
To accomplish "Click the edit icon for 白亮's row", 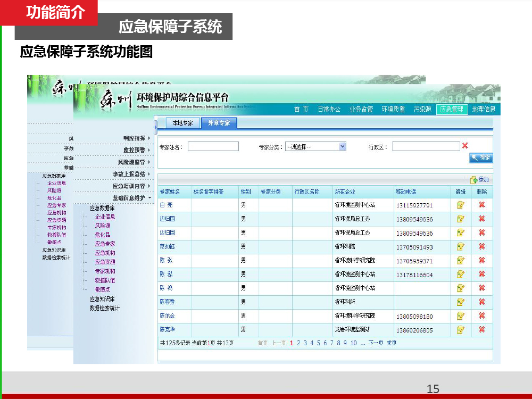I will click(461, 205).
